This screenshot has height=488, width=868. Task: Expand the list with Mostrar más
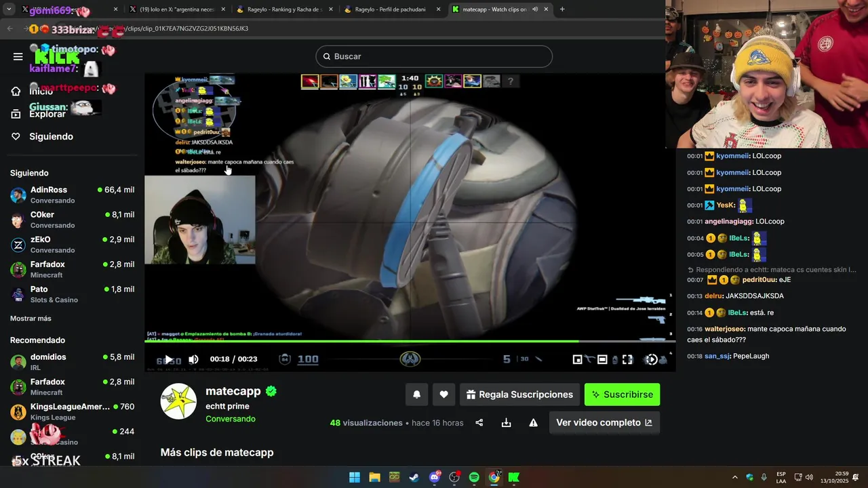[31, 319]
